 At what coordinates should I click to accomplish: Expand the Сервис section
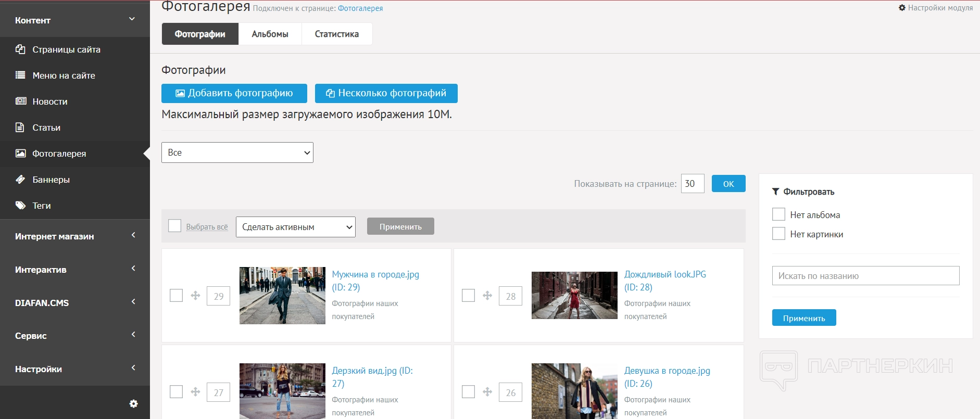click(75, 335)
